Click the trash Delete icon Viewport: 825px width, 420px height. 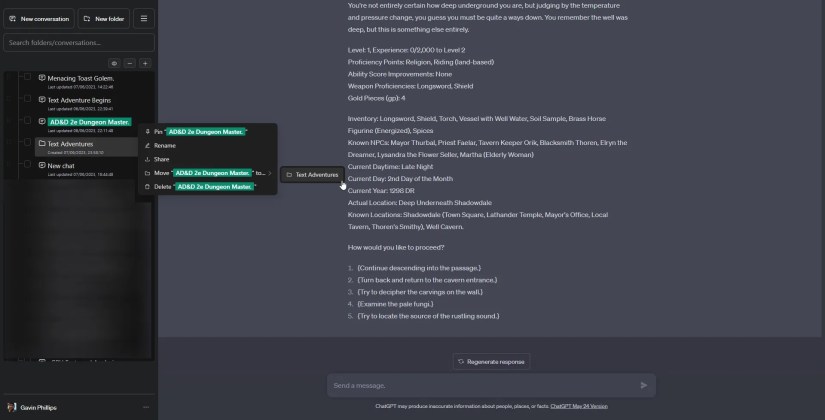tap(147, 187)
